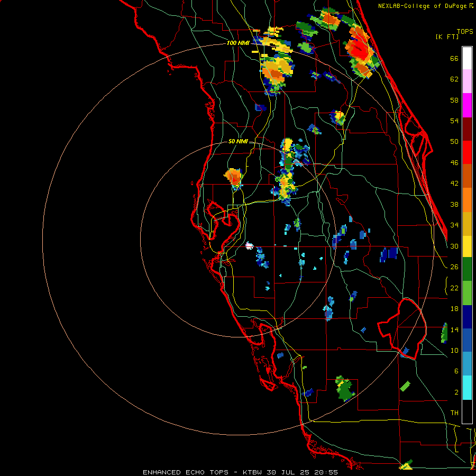Select the "34" scale label
The image size is (476, 476).
click(454, 225)
